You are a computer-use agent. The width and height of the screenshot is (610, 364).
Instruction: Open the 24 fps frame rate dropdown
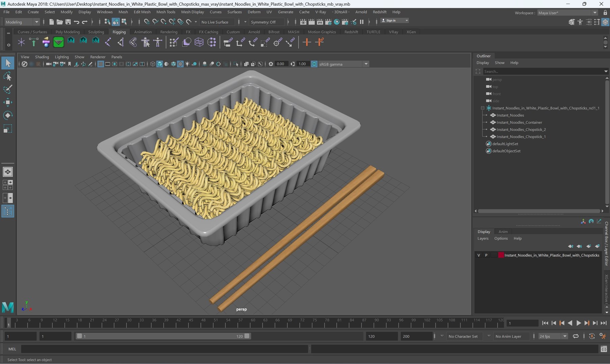click(553, 336)
